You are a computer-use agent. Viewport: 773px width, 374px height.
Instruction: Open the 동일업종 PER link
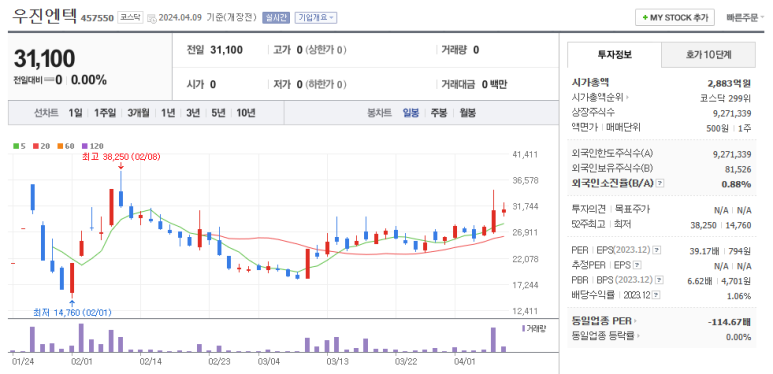601,321
